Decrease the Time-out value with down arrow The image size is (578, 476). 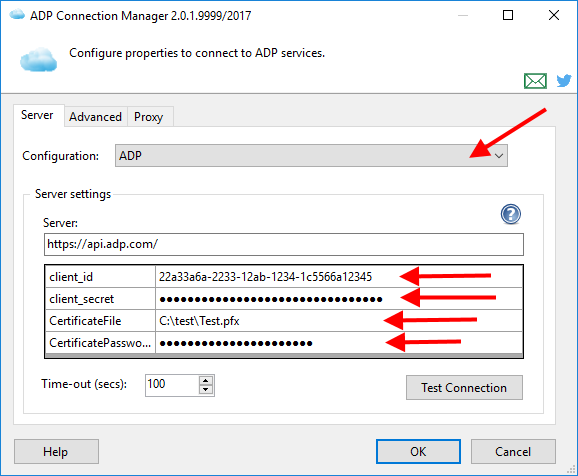click(206, 390)
